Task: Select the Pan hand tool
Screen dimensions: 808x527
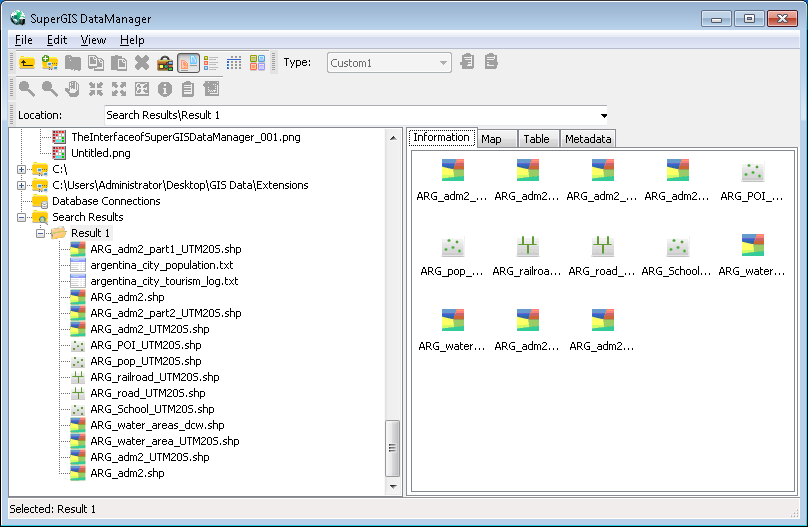Action: [x=73, y=89]
